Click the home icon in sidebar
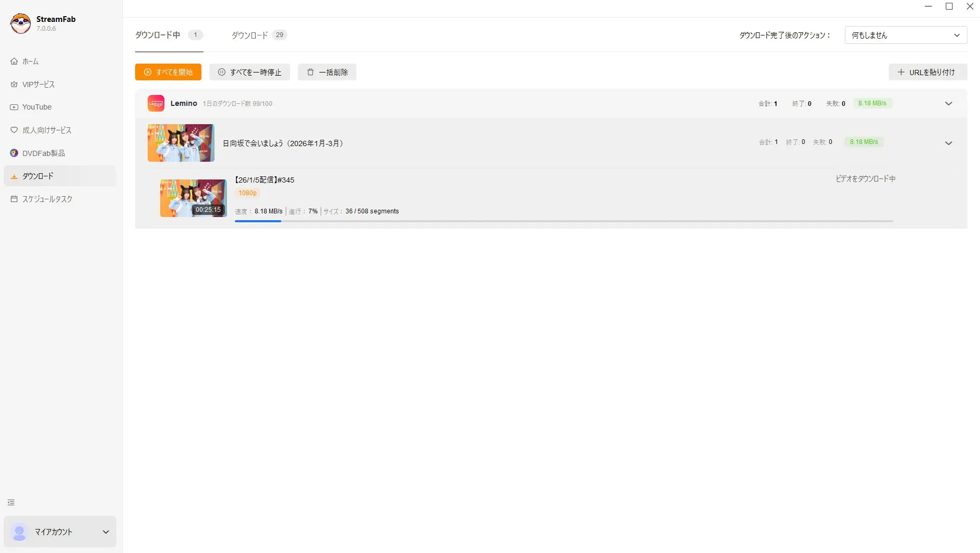The width and height of the screenshot is (980, 553). 14,62
